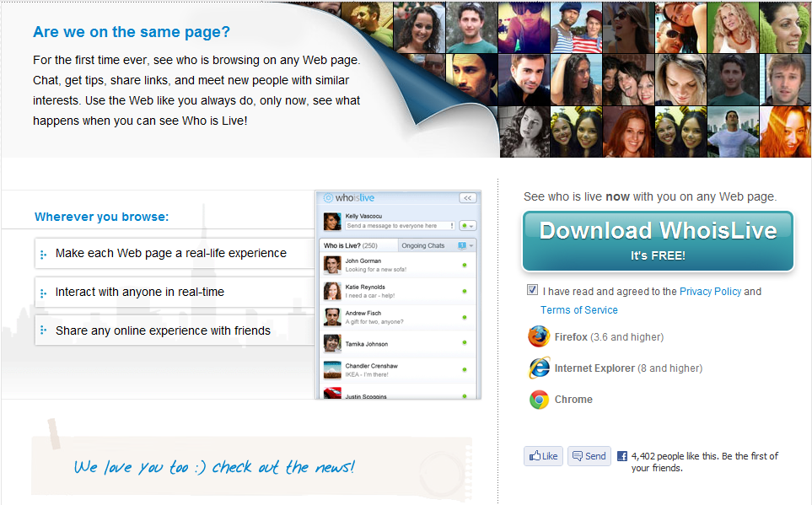The height and width of the screenshot is (505, 812).
Task: Click the Facebook Like button
Action: coord(543,456)
